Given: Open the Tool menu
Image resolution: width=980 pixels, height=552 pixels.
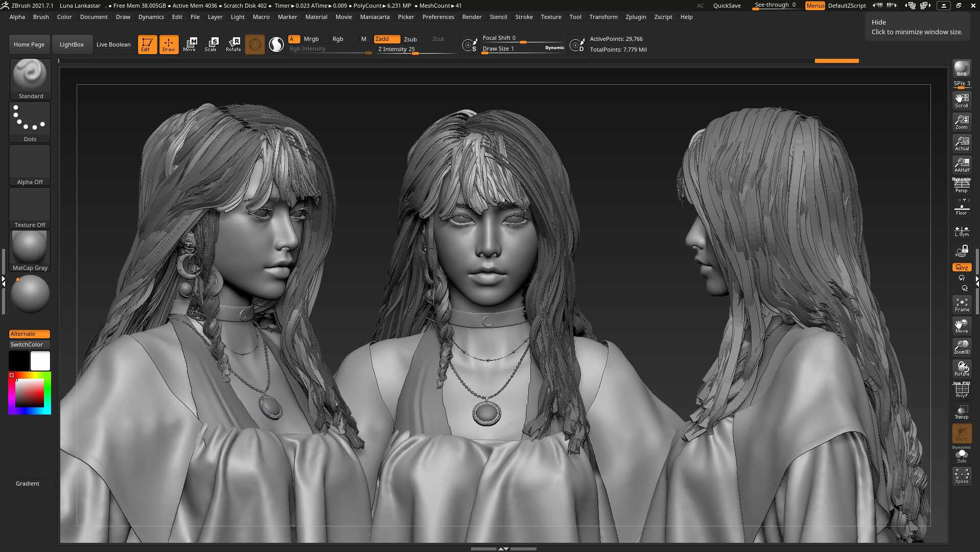Looking at the screenshot, I should [575, 16].
